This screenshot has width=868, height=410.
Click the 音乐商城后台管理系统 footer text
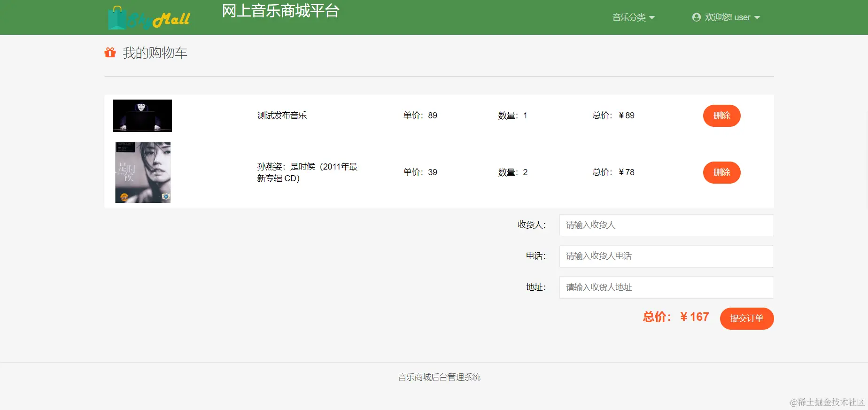(x=439, y=377)
